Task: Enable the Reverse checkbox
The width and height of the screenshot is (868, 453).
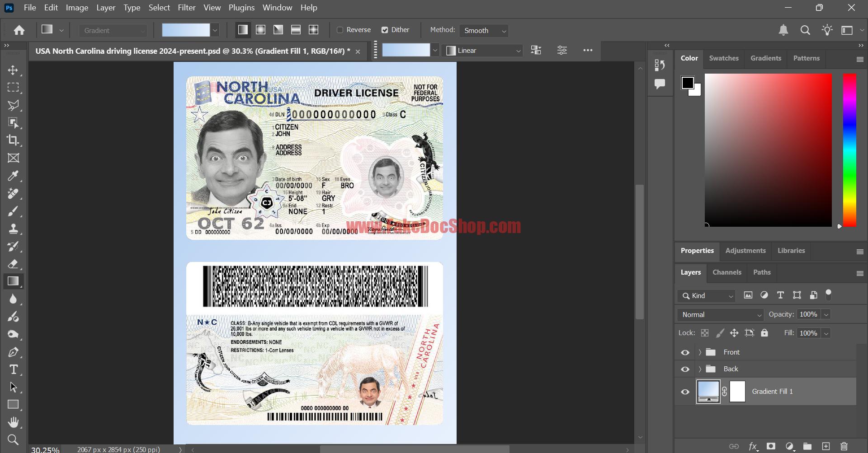Action: tap(340, 30)
